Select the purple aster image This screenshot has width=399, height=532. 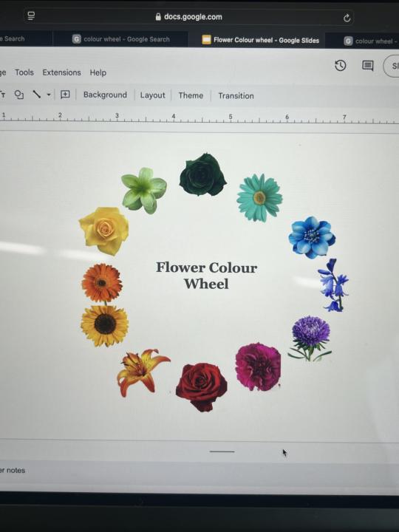pos(310,338)
